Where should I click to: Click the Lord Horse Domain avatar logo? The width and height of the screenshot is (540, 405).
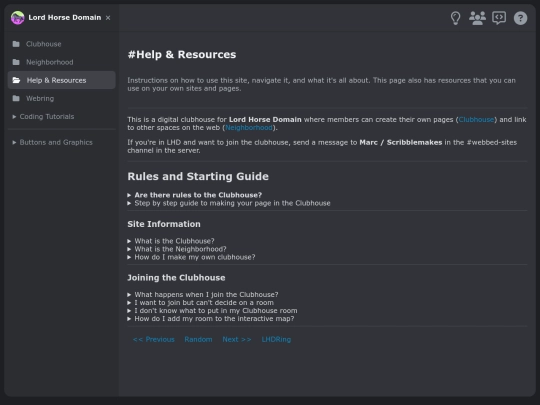18,18
